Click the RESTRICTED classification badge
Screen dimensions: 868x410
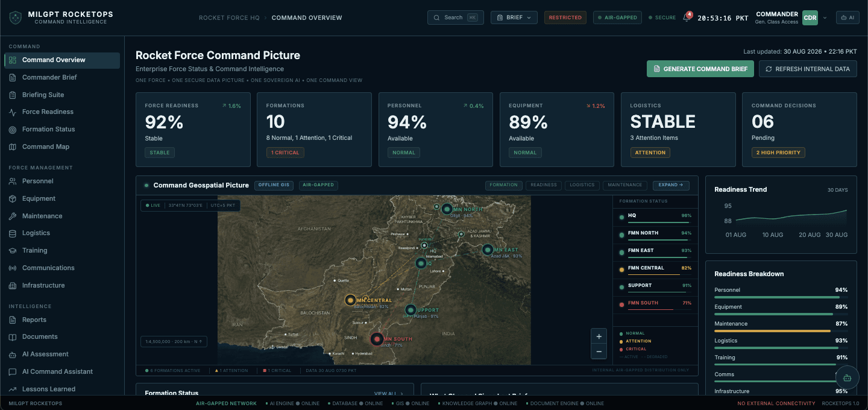click(x=565, y=17)
